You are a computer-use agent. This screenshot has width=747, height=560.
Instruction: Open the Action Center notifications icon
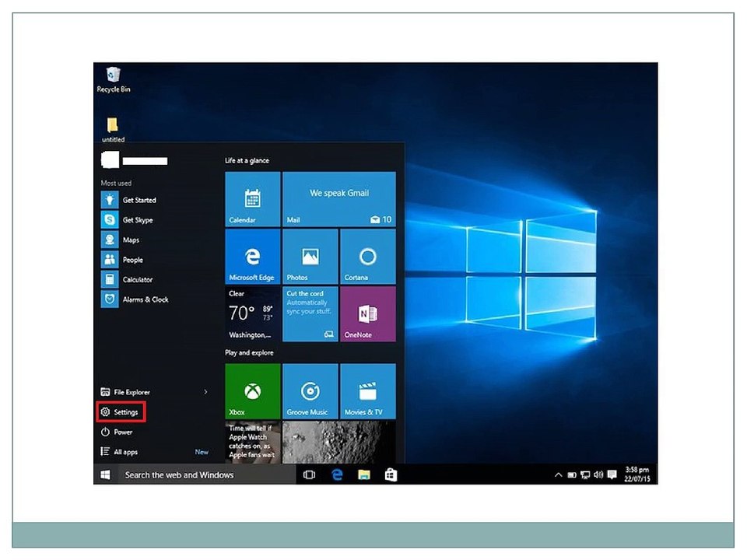coord(612,474)
